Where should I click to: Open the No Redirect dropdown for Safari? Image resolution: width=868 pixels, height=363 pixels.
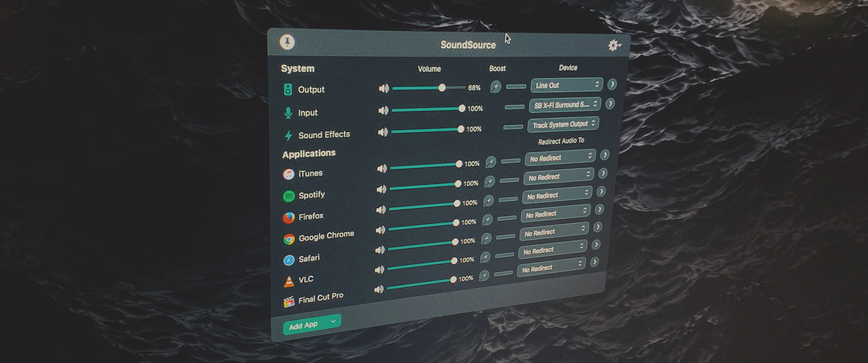coord(554,231)
